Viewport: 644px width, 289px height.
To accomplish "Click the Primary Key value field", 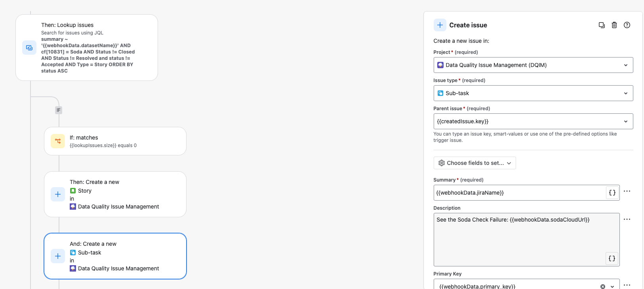I will pos(526,285).
